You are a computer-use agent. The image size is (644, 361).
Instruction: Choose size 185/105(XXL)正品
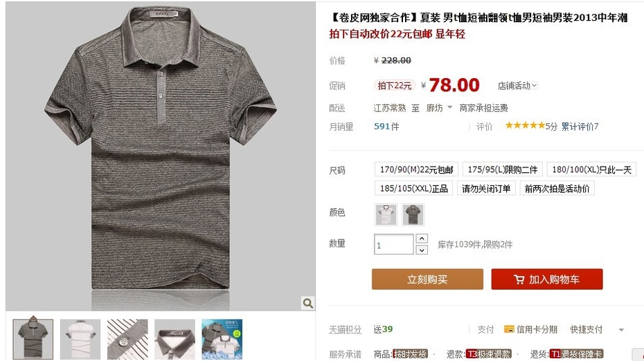click(413, 188)
